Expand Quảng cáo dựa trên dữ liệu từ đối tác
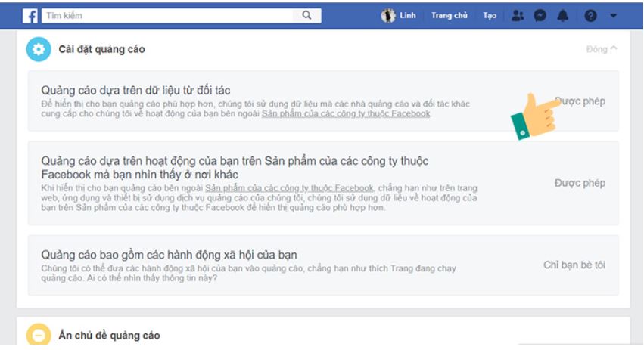The width and height of the screenshot is (644, 350). [323, 101]
